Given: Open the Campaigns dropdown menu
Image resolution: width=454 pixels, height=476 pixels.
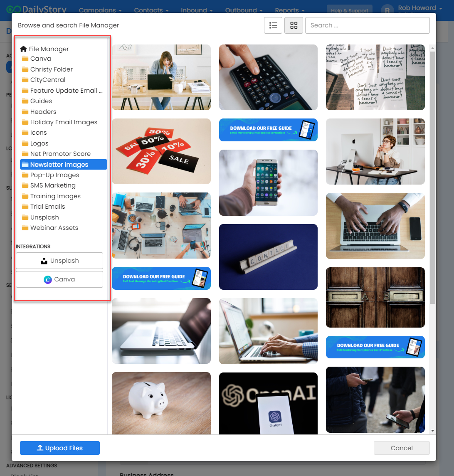Looking at the screenshot, I should click(100, 10).
